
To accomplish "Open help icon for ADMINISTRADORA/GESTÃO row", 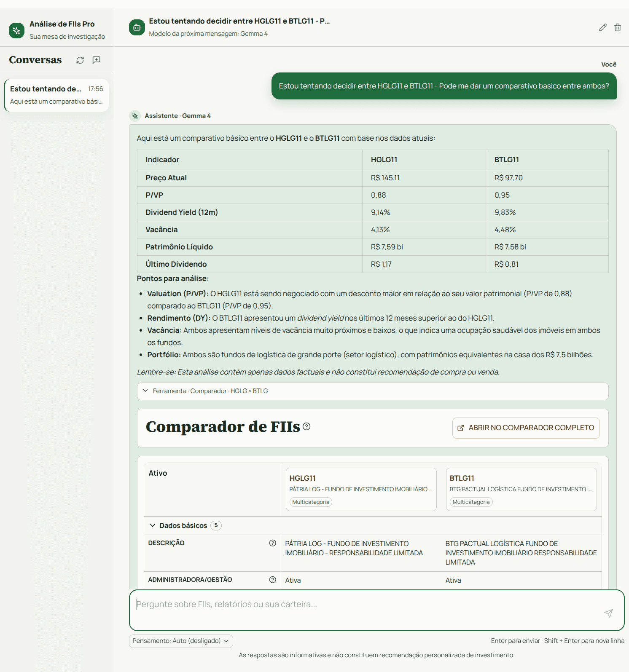I will tap(273, 580).
